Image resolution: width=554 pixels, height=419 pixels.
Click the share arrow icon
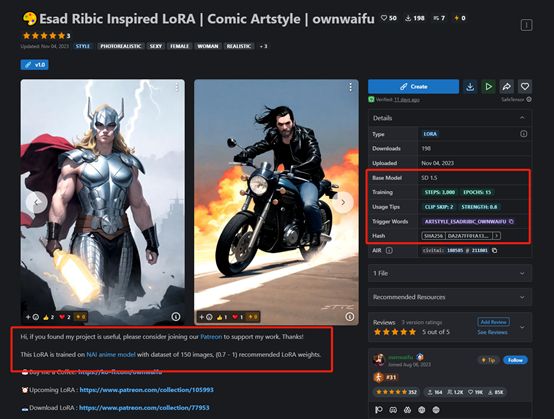point(507,87)
